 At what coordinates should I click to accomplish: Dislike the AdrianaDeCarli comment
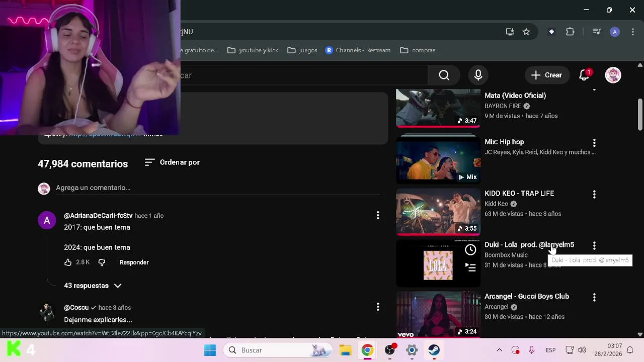coord(102,262)
